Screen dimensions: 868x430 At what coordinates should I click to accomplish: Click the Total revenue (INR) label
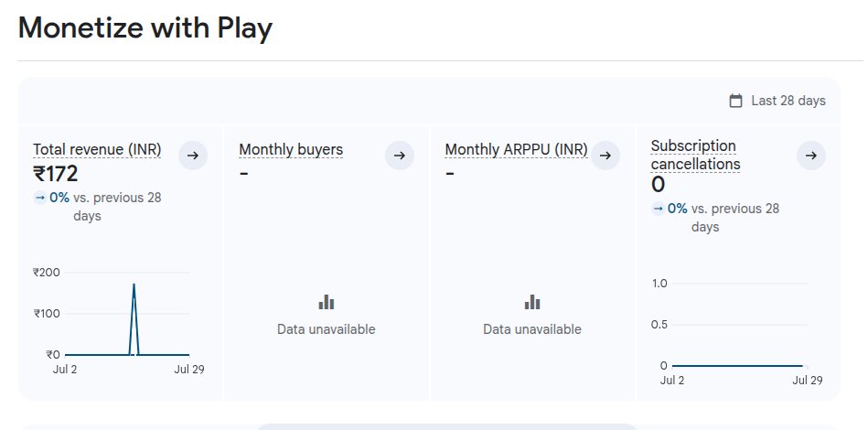[97, 149]
